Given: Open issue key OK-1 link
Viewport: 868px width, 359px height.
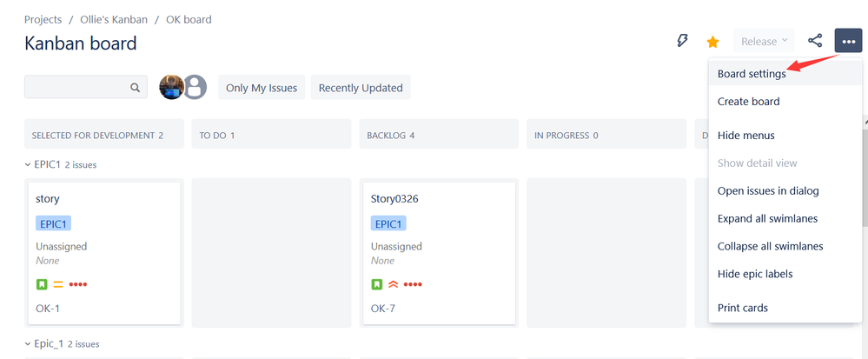Looking at the screenshot, I should [48, 308].
